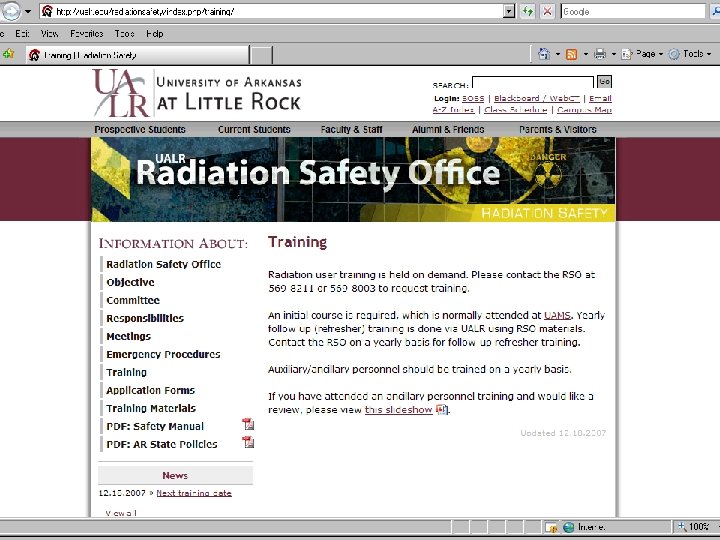720x540 pixels.
Task: Open the Tools gear toolbar menu
Action: pyautogui.click(x=690, y=54)
